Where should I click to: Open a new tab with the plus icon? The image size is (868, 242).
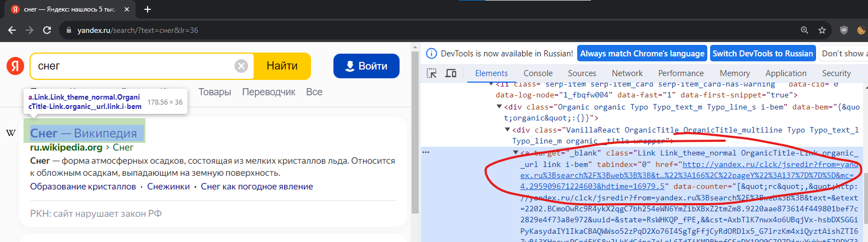tap(148, 9)
